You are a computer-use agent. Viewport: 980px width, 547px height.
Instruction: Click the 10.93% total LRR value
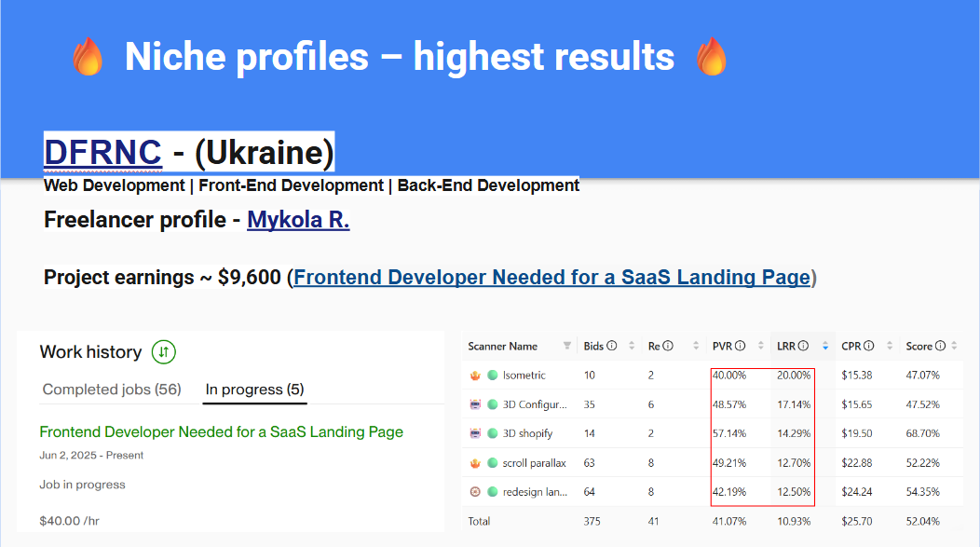794,521
